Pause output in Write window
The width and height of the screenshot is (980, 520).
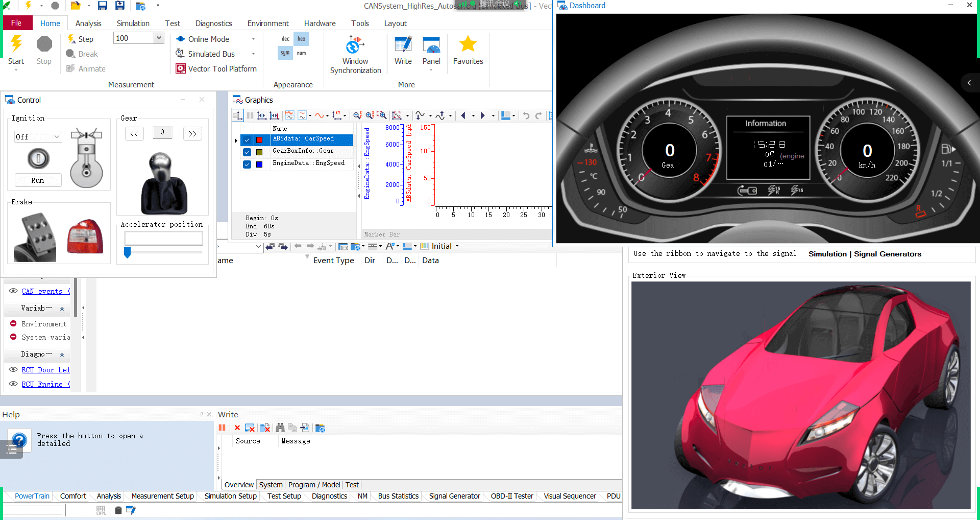pos(222,428)
